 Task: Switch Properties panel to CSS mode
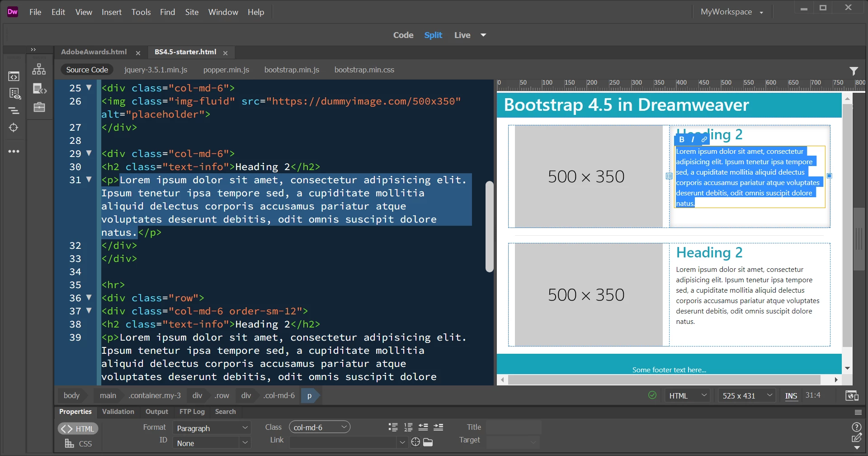click(78, 444)
